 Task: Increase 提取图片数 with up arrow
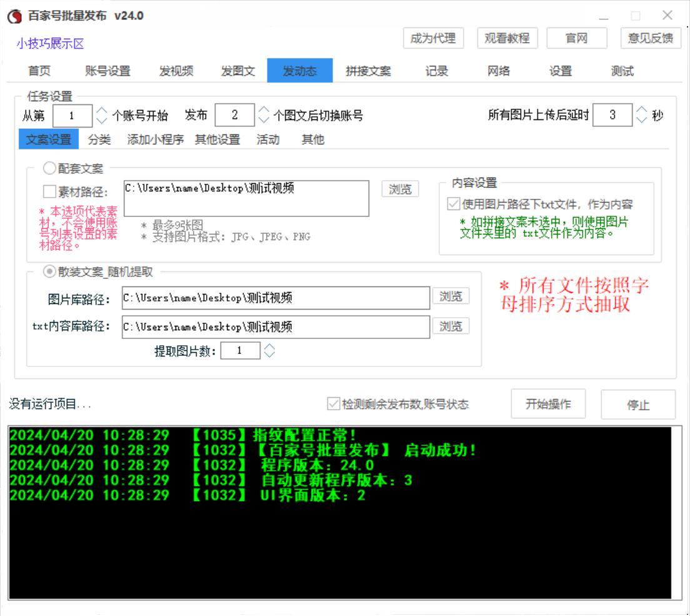[269, 347]
